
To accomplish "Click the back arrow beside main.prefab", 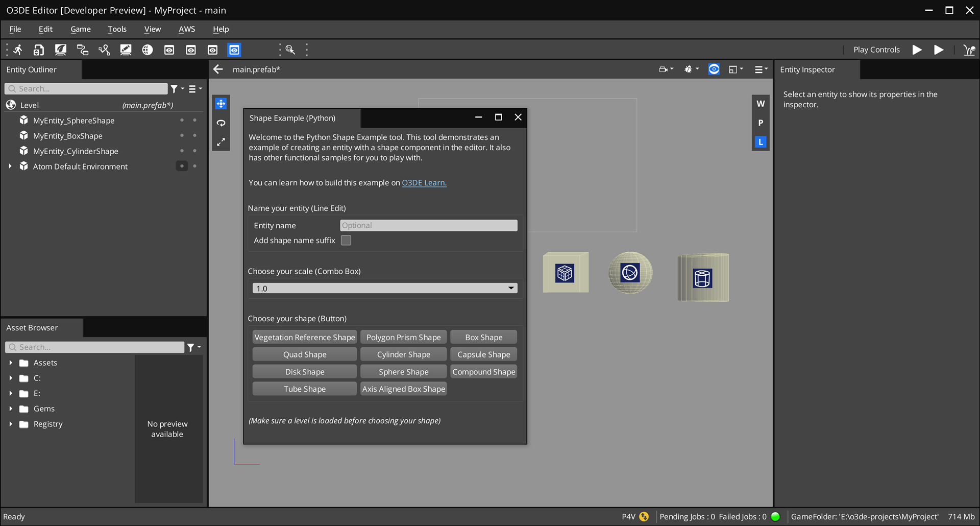I will coord(218,69).
